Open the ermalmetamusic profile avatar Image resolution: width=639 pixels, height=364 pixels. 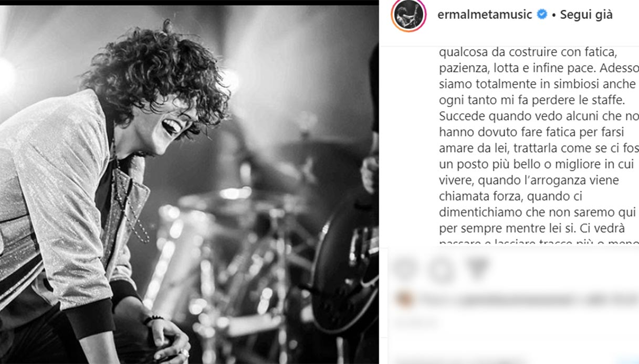pyautogui.click(x=408, y=15)
